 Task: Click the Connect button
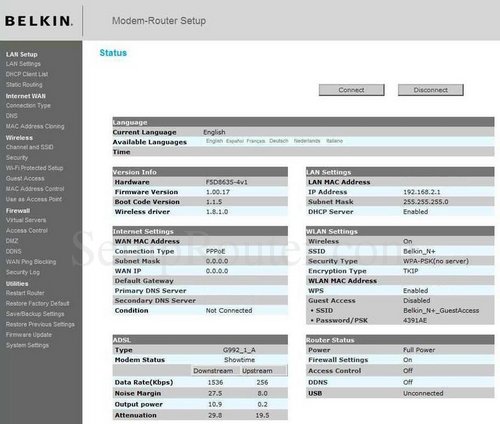tap(351, 90)
